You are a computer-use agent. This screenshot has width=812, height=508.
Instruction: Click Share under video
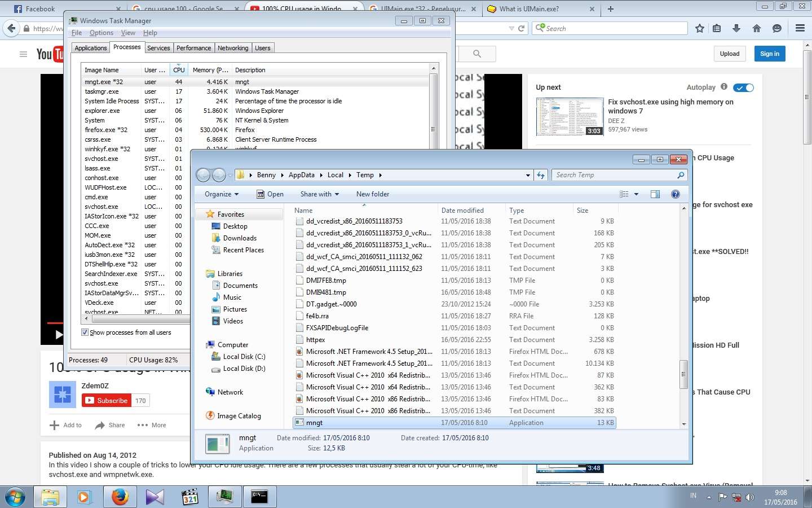point(110,425)
